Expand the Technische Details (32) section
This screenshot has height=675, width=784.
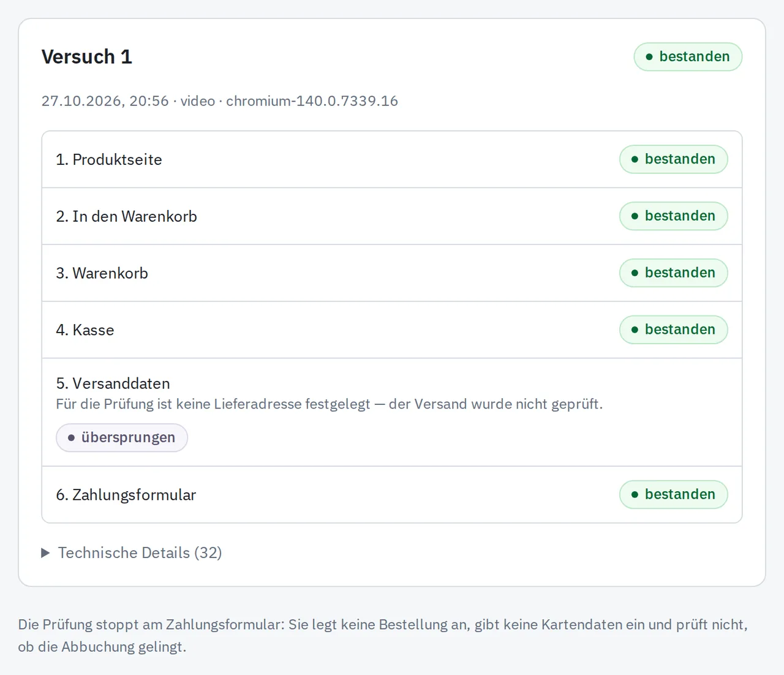click(131, 552)
